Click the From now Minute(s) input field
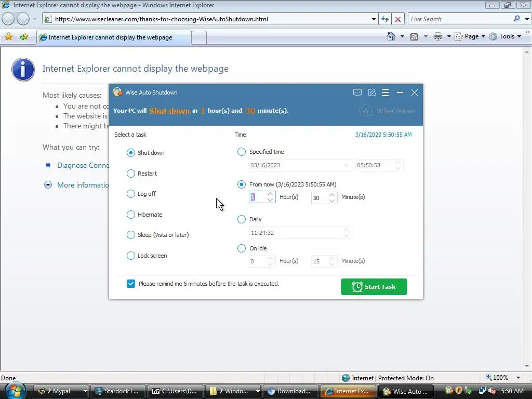The height and width of the screenshot is (399, 532). [320, 197]
